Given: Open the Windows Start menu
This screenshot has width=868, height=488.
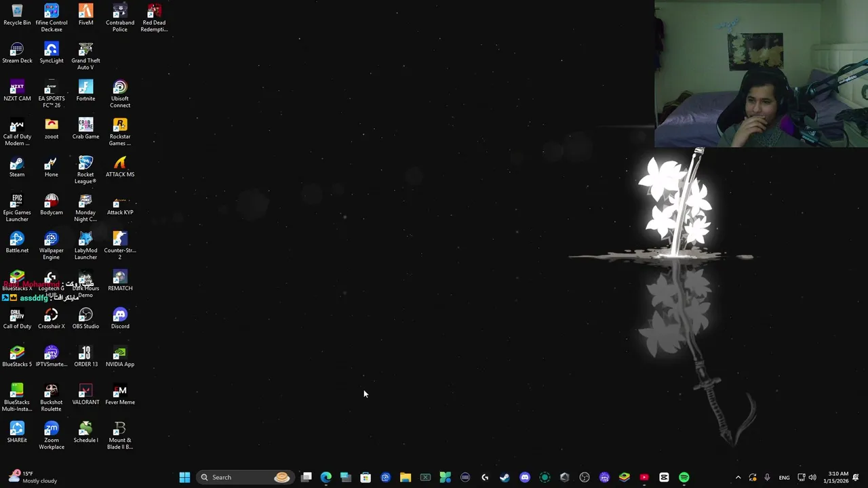Looking at the screenshot, I should coord(184,477).
